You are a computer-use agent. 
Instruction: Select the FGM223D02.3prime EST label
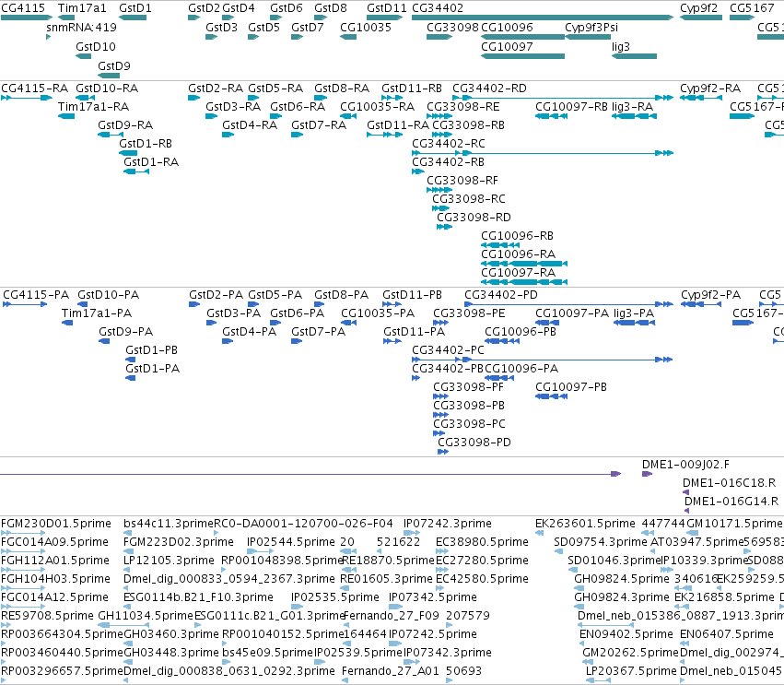click(179, 542)
